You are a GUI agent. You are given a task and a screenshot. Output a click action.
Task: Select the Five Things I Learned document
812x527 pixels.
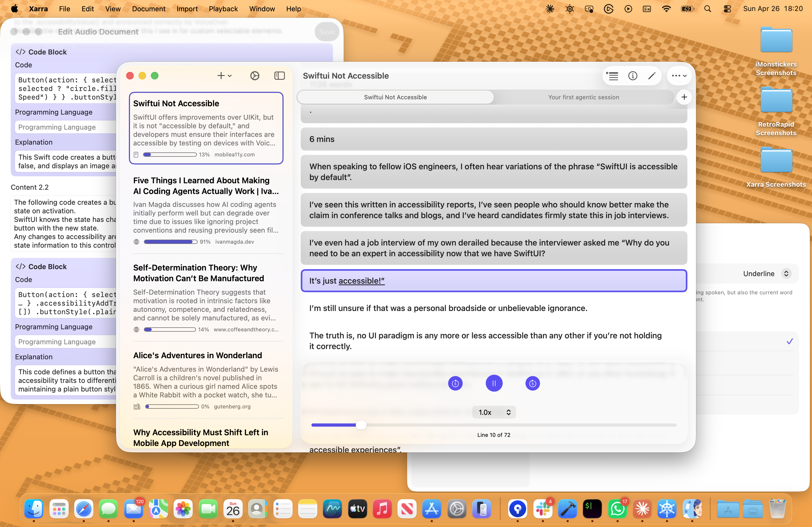pyautogui.click(x=206, y=210)
